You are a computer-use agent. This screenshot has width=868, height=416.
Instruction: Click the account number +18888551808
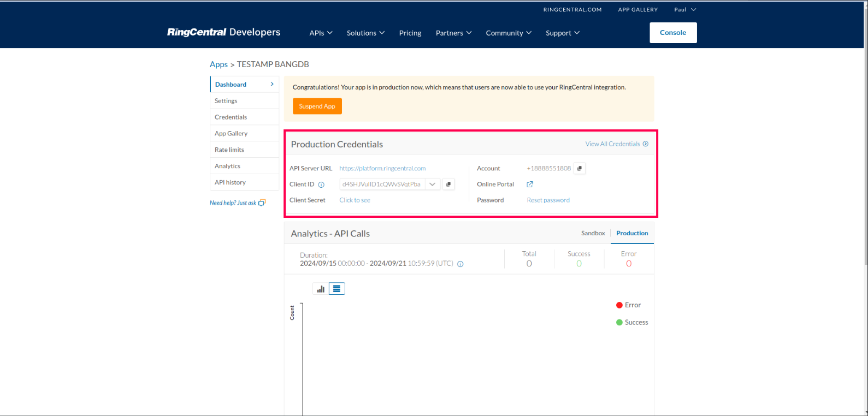coord(548,169)
